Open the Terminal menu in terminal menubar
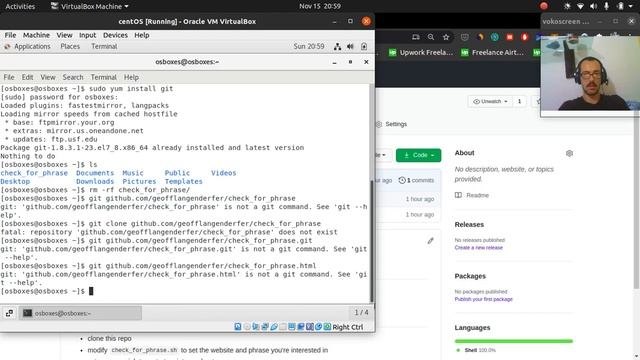The width and height of the screenshot is (640, 360). click(104, 77)
